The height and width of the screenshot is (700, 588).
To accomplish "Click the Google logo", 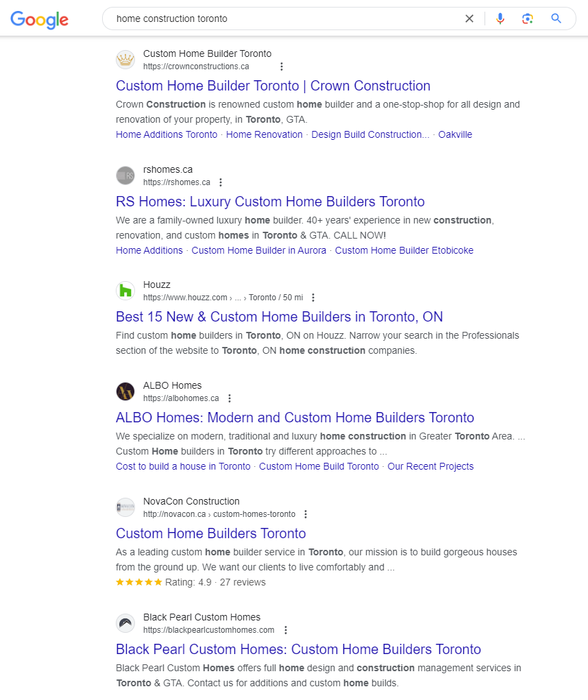I will [x=39, y=20].
